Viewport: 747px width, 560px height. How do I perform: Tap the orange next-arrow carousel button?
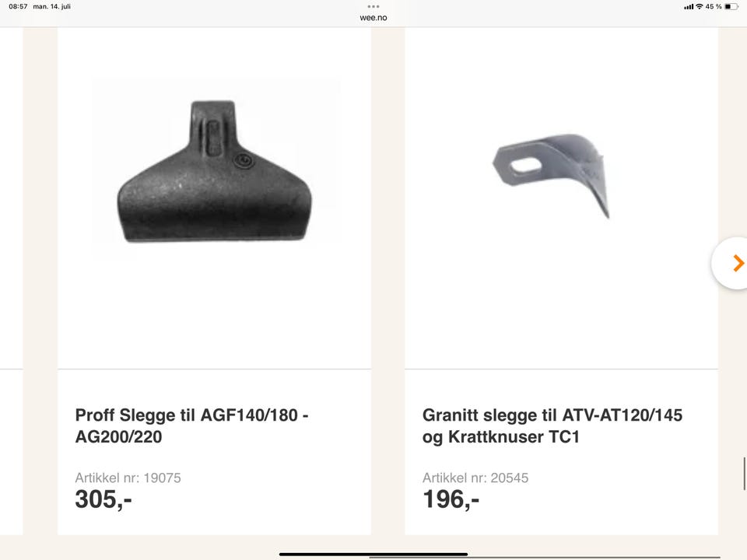pyautogui.click(x=731, y=263)
